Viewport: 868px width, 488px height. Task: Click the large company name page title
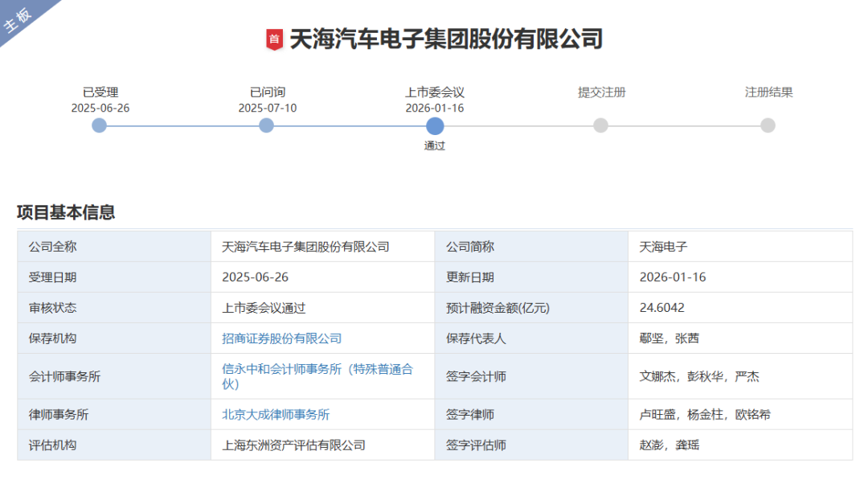446,39
